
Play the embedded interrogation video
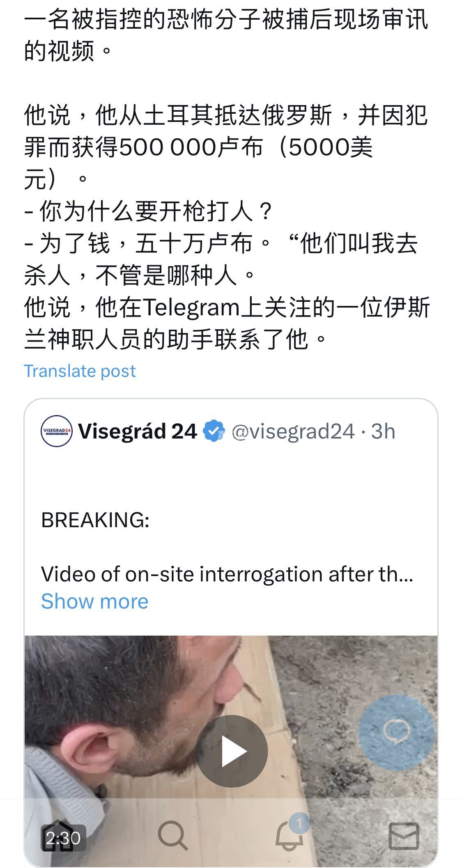(x=231, y=751)
